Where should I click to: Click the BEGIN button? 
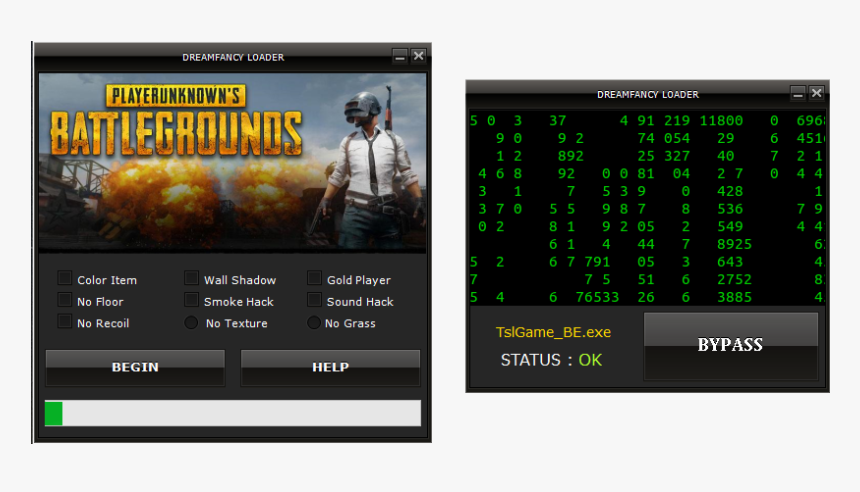(x=135, y=367)
